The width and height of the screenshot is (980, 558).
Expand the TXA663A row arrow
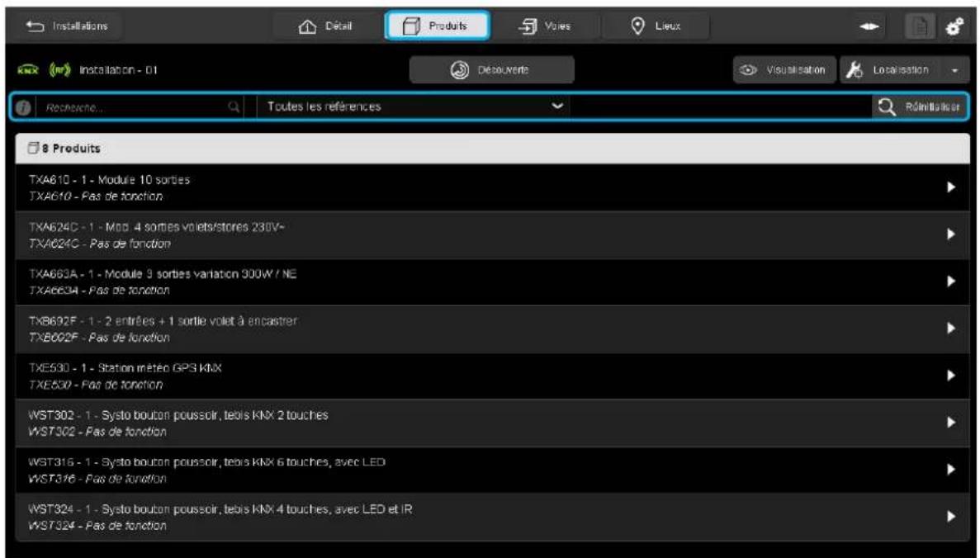coord(950,281)
